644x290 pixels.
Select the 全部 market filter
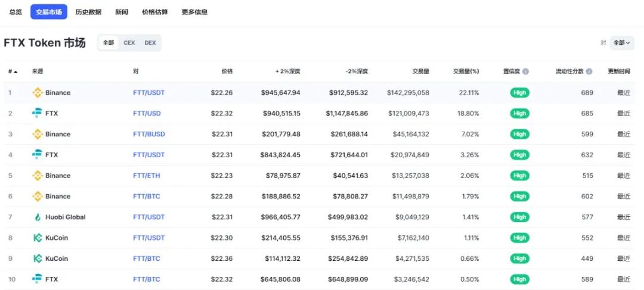tap(109, 43)
